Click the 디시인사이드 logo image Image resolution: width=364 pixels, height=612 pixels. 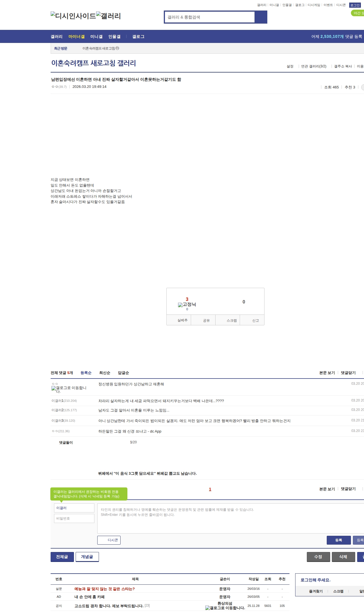pos(73,16)
